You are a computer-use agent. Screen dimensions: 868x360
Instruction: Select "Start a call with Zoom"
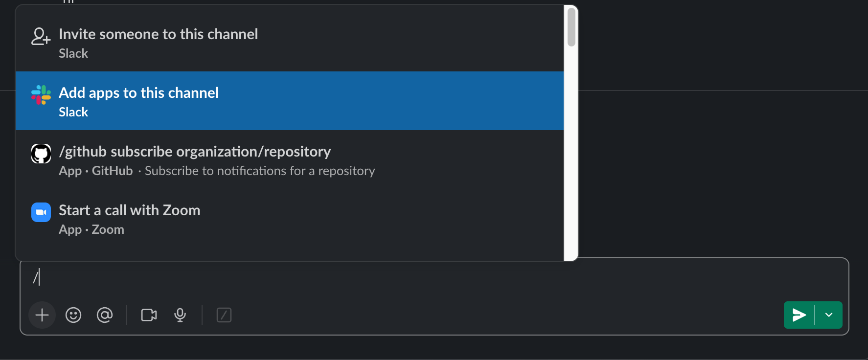pos(130,210)
